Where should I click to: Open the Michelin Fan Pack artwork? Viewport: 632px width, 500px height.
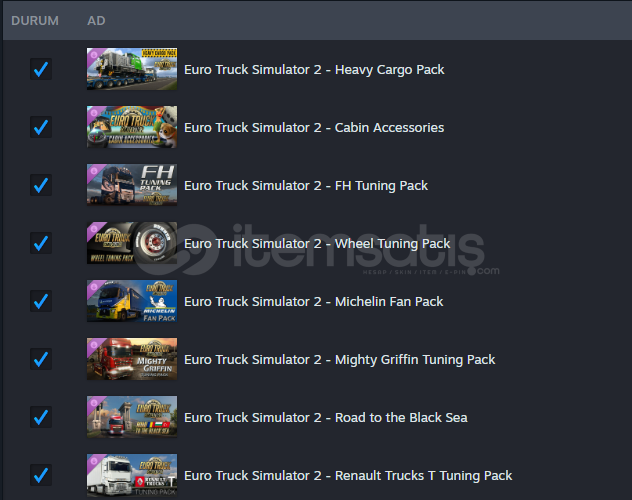tap(132, 301)
